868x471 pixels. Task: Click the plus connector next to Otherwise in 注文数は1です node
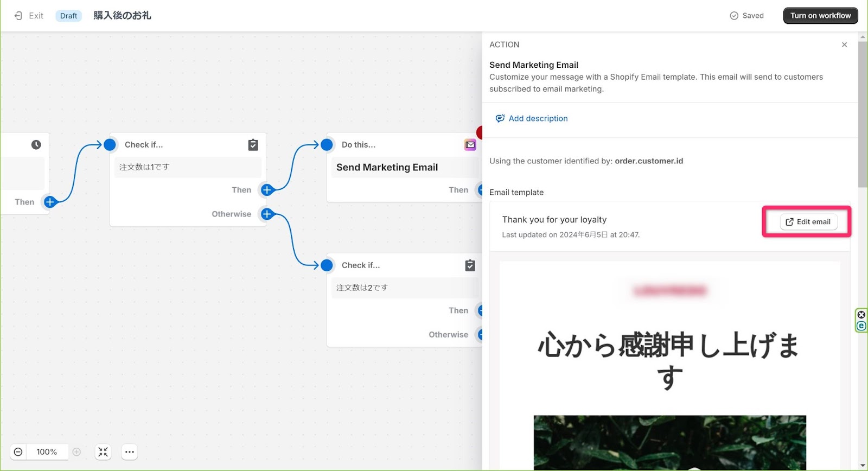pos(267,214)
